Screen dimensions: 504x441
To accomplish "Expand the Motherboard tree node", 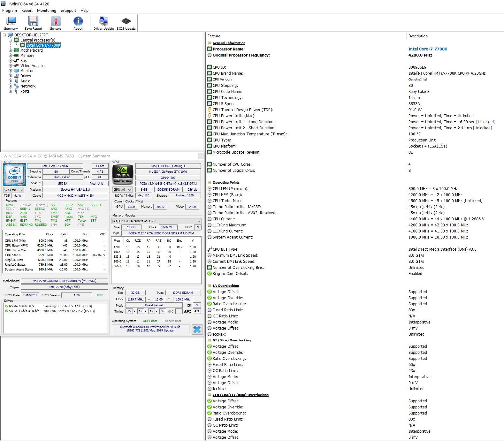I will point(10,50).
